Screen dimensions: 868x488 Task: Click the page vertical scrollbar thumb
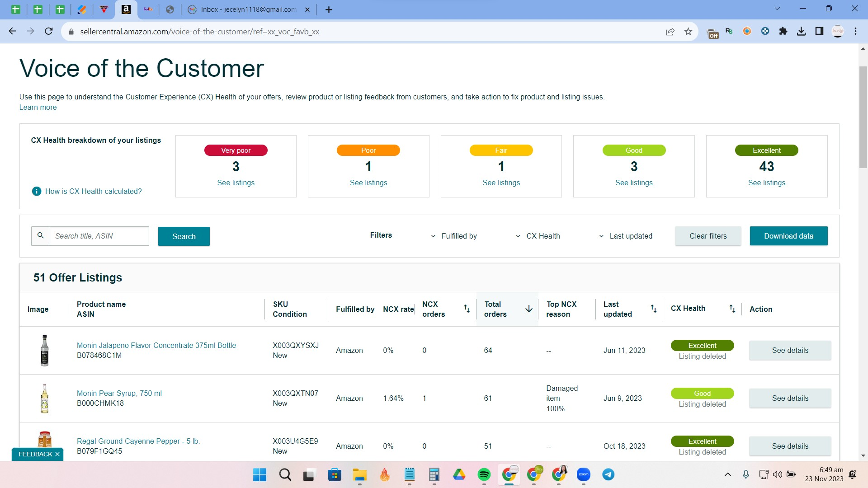pos(863,117)
